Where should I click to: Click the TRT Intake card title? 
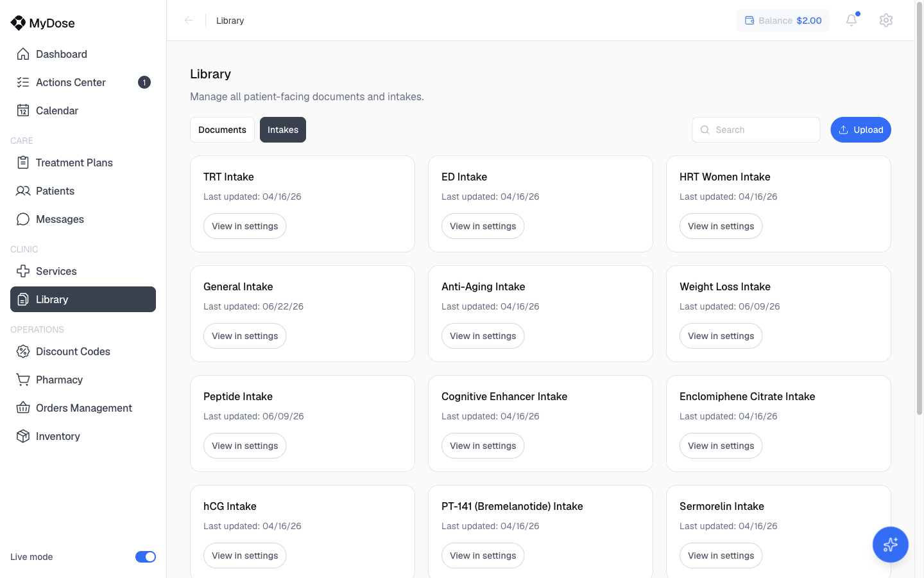(228, 177)
